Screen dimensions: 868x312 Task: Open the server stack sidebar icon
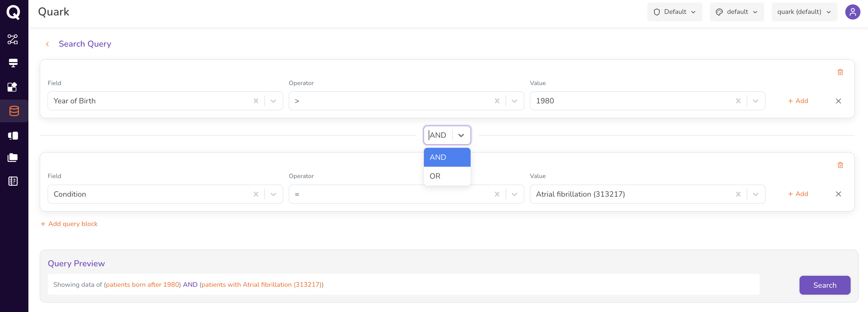[13, 63]
